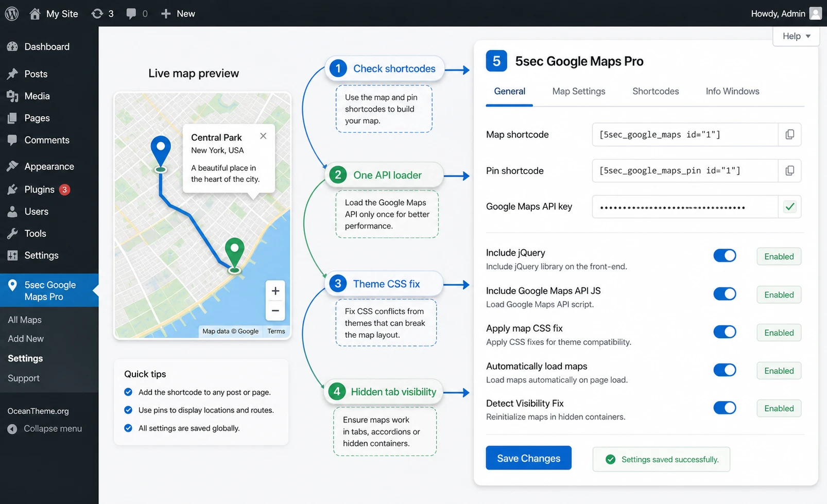The width and height of the screenshot is (827, 504).
Task: Copy the Map shortcode
Action: pyautogui.click(x=789, y=134)
